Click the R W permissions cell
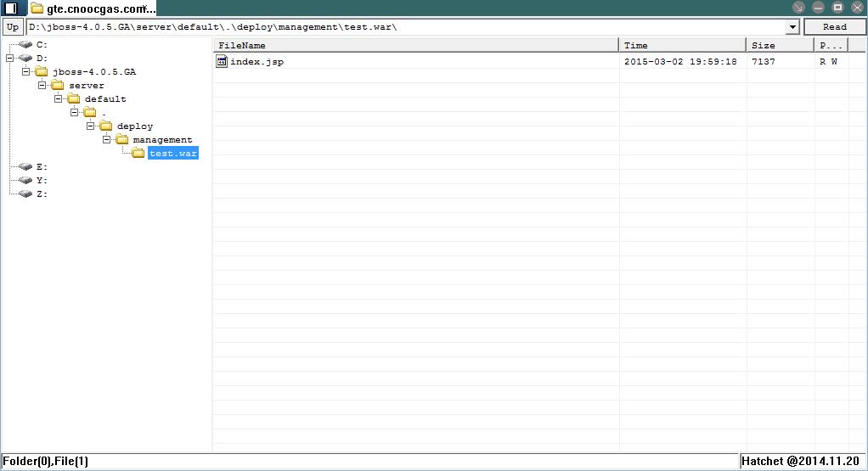Image resolution: width=868 pixels, height=471 pixels. [x=828, y=61]
